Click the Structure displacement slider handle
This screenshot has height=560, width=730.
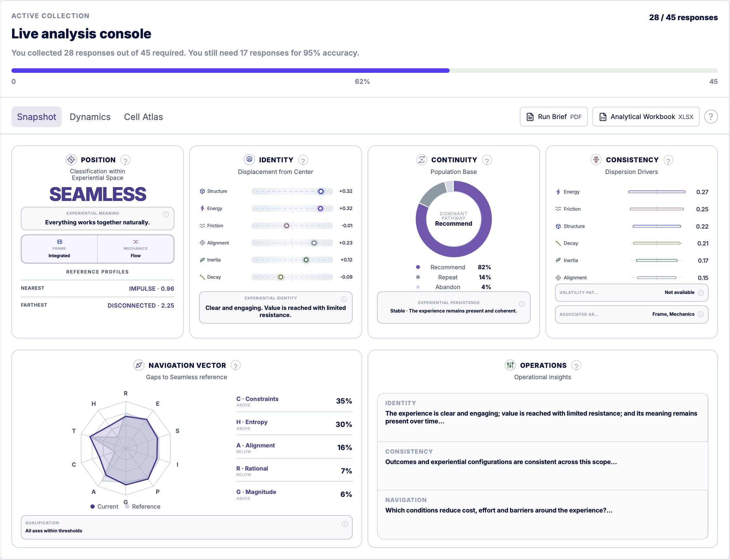coord(321,191)
